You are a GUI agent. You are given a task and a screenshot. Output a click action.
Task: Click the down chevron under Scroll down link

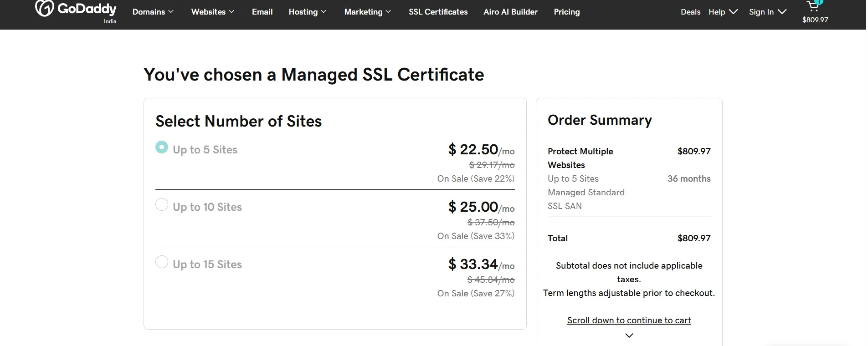pos(629,336)
